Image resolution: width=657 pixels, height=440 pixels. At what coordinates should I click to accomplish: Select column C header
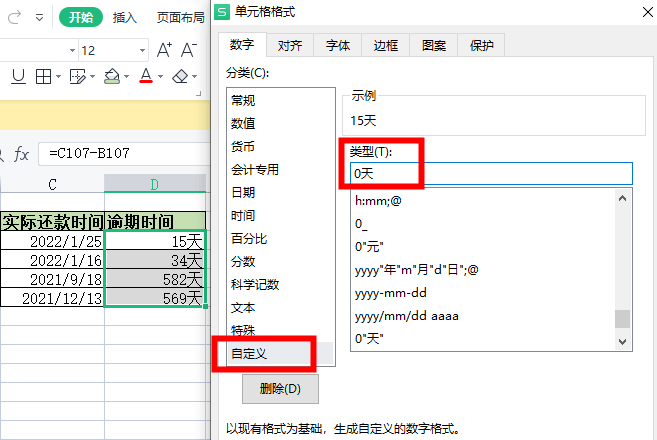(52, 184)
